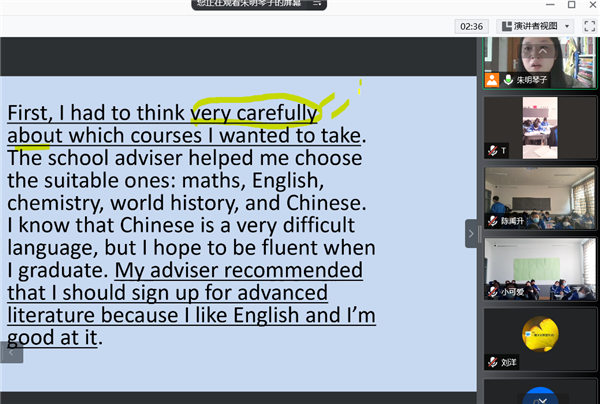Click underlined "My adviser recommended" text
This screenshot has height=404, width=600.
(239, 270)
